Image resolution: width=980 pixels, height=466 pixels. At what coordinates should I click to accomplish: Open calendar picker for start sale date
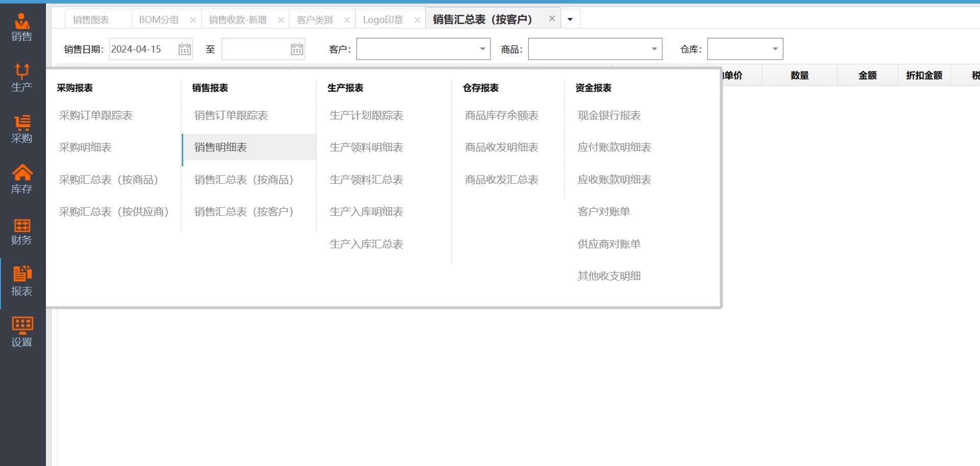(184, 49)
